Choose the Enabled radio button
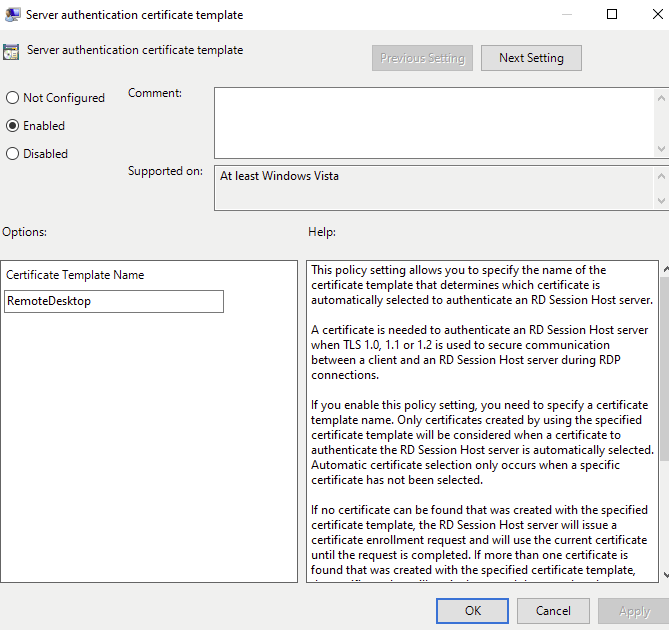Screen dimensions: 669x630 [x=13, y=126]
